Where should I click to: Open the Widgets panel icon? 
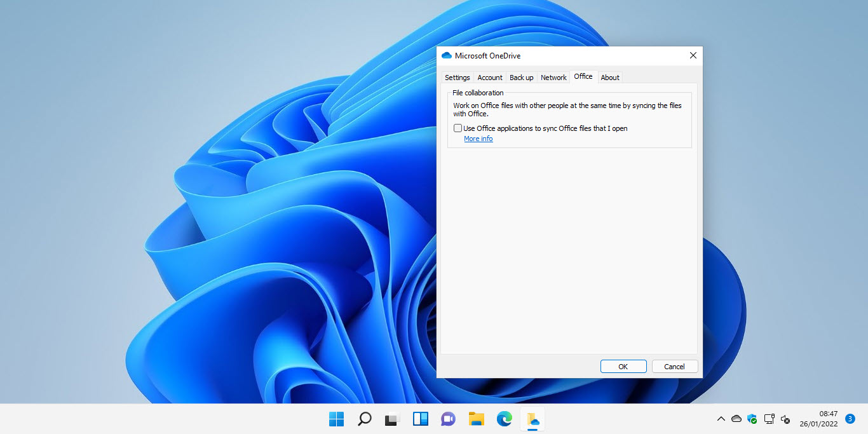pyautogui.click(x=420, y=419)
